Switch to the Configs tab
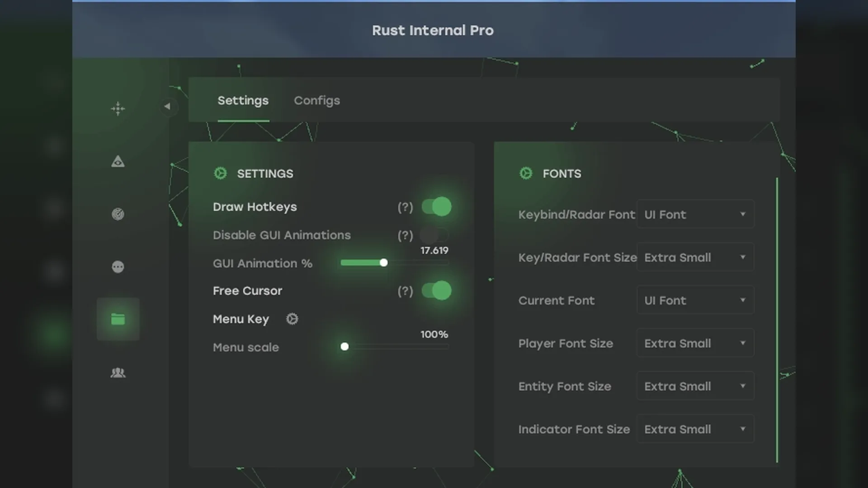Image resolution: width=868 pixels, height=488 pixels. 316,100
